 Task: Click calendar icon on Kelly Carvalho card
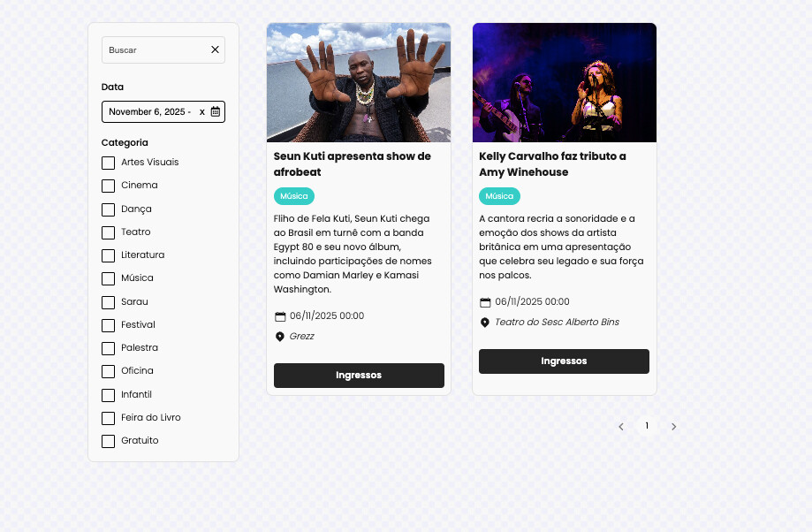485,302
